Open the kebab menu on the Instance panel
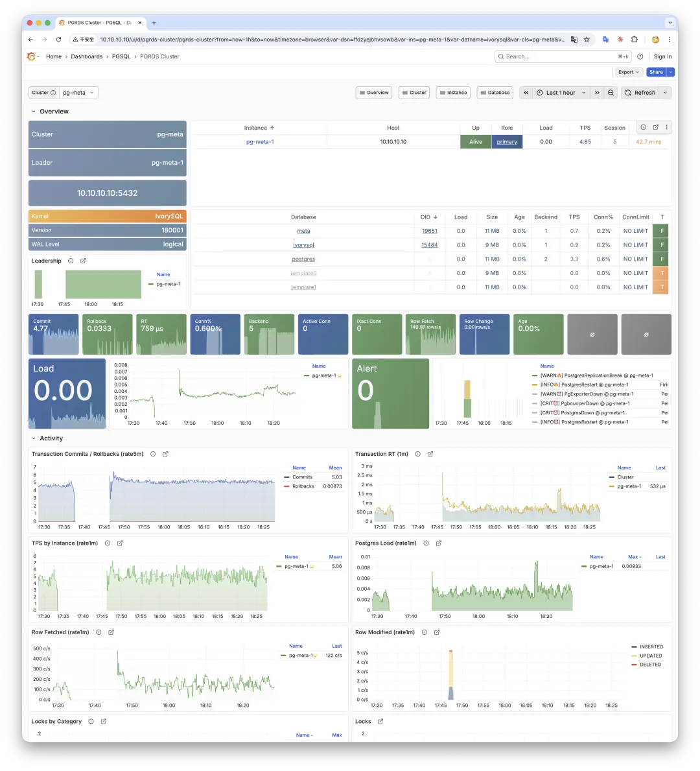The height and width of the screenshot is (771, 700). coord(666,127)
